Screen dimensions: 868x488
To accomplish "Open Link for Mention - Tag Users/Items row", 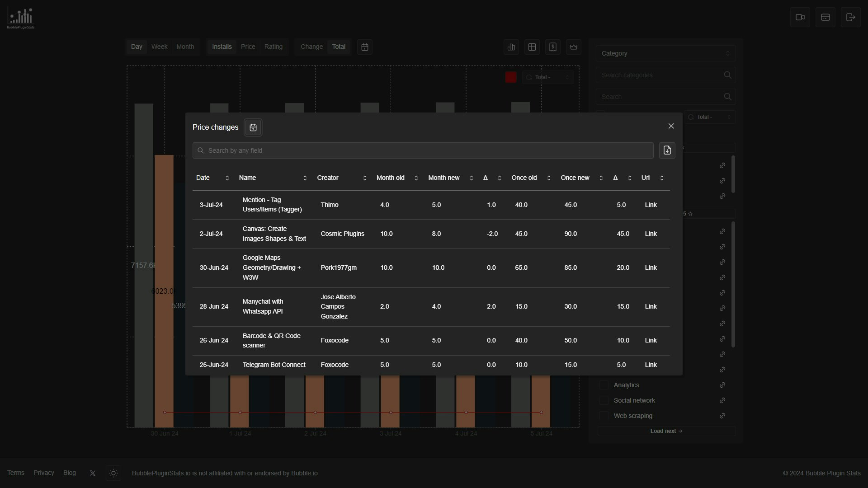I will click(651, 205).
